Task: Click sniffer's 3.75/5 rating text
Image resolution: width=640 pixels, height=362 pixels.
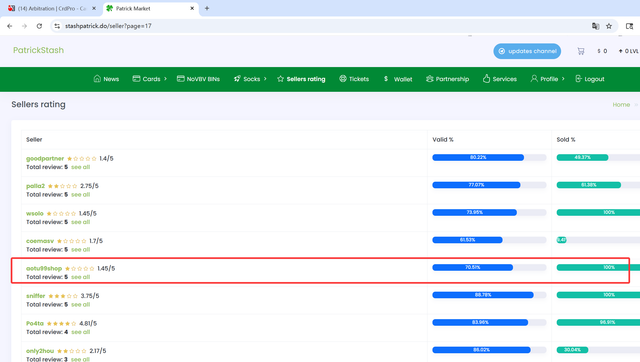Action: (90, 296)
